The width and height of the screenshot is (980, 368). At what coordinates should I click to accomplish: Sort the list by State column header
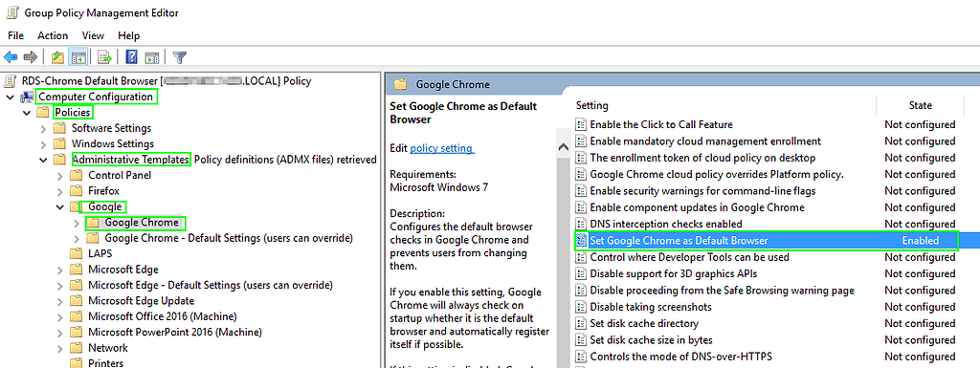920,105
